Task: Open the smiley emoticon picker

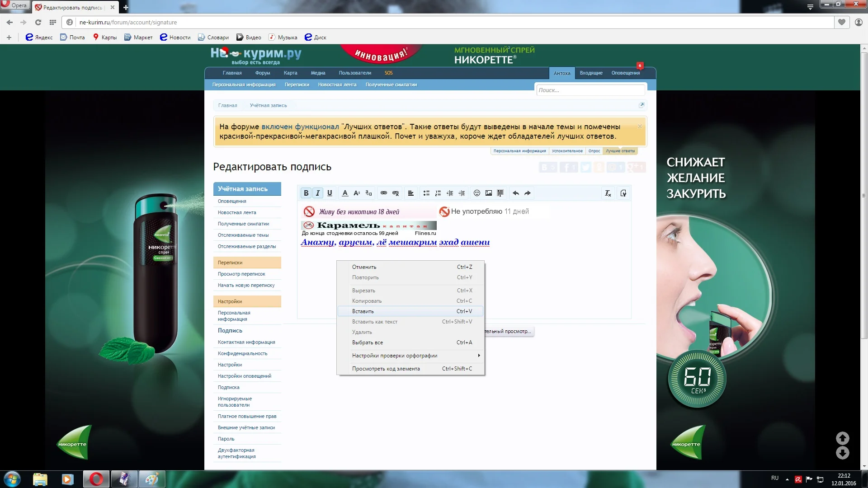Action: click(x=476, y=193)
